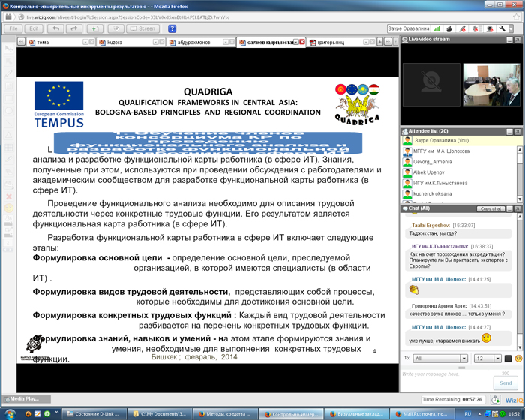Collapse the Chat panel
This screenshot has height=420, width=525.
(509, 208)
